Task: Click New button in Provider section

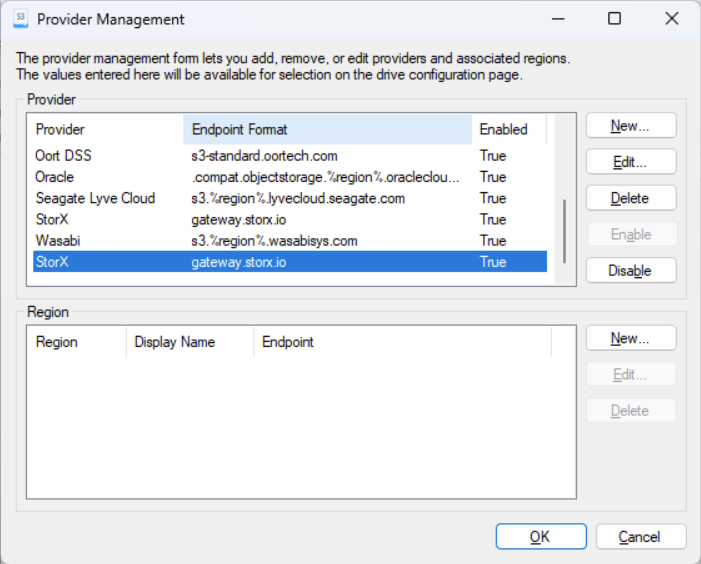Action: click(x=631, y=126)
